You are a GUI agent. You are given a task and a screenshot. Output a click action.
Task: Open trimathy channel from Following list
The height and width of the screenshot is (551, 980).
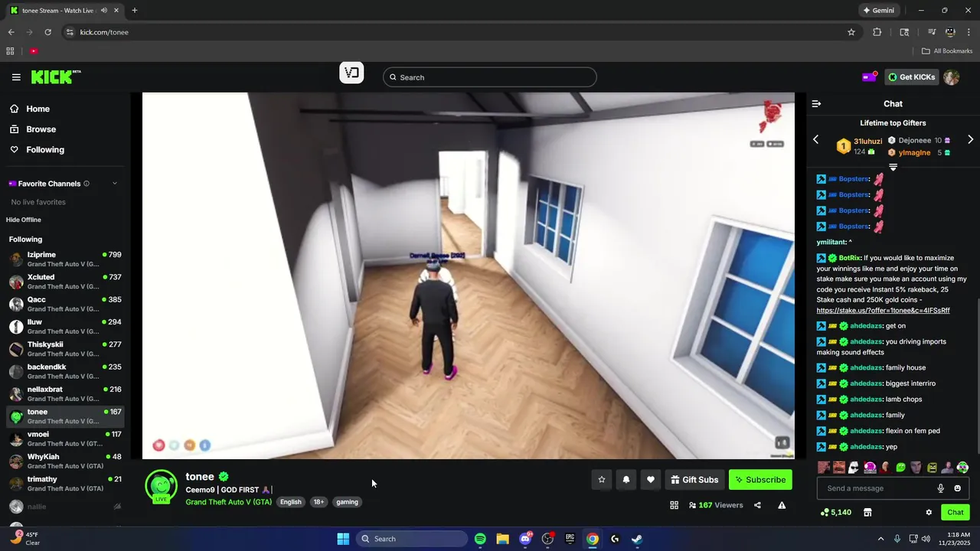click(65, 483)
